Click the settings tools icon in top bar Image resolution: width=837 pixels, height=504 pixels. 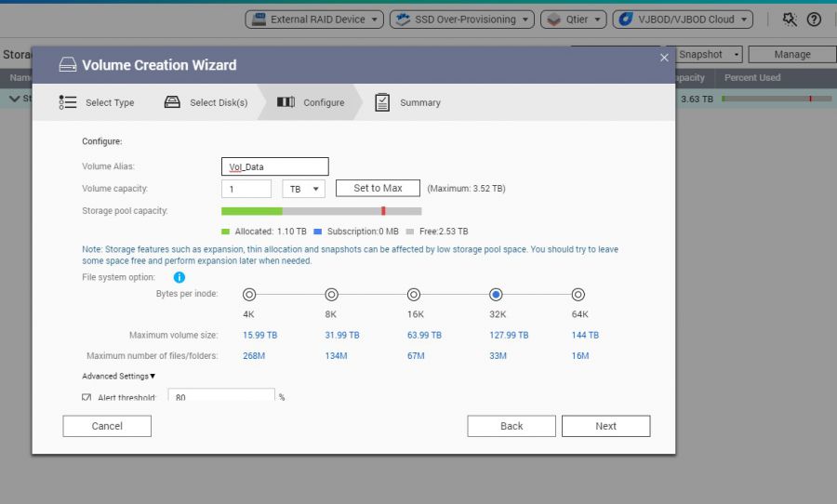[790, 19]
